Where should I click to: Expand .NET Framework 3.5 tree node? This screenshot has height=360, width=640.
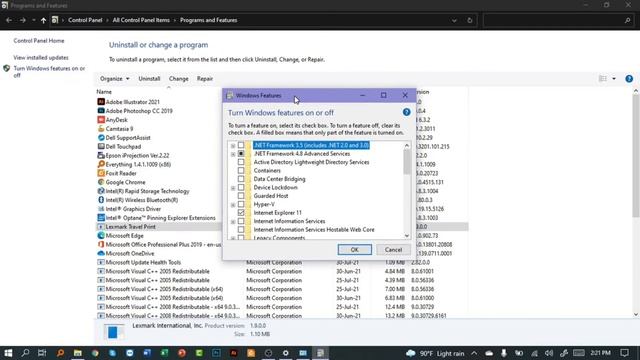pyautogui.click(x=233, y=146)
